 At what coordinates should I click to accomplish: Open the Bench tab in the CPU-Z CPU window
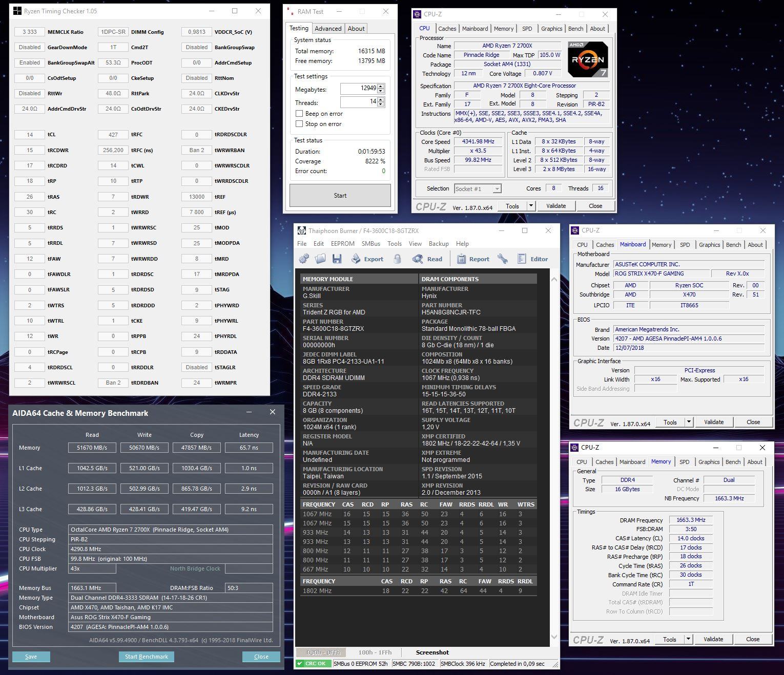(x=575, y=29)
